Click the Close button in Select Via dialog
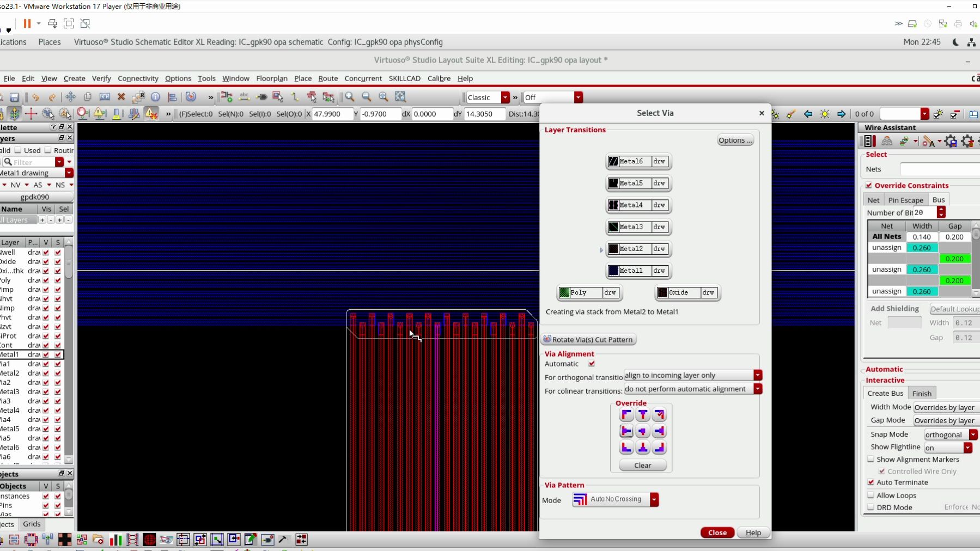 717,532
